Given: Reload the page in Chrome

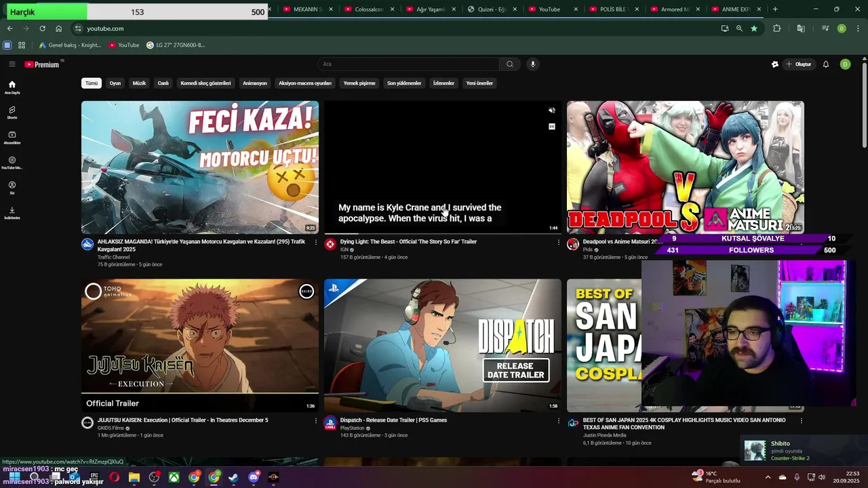Looking at the screenshot, I should tap(42, 28).
